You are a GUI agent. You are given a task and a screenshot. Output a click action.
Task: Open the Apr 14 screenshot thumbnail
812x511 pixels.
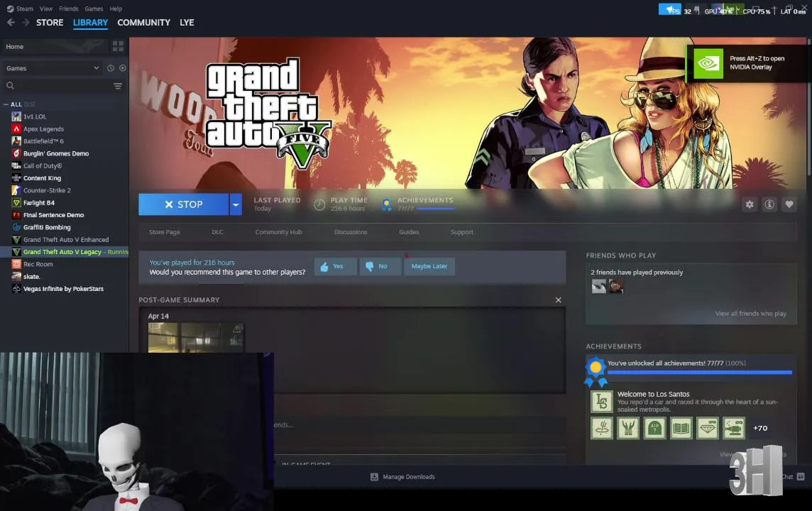(196, 338)
